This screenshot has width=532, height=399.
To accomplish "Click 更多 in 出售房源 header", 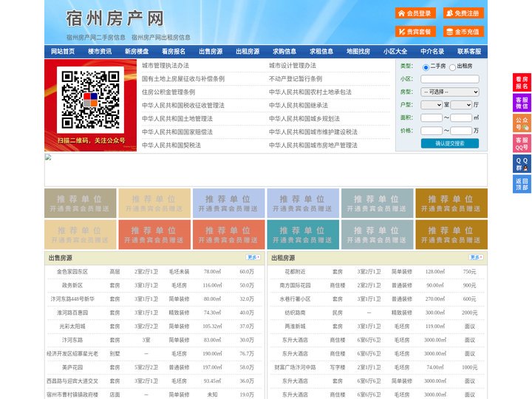I will point(253,258).
